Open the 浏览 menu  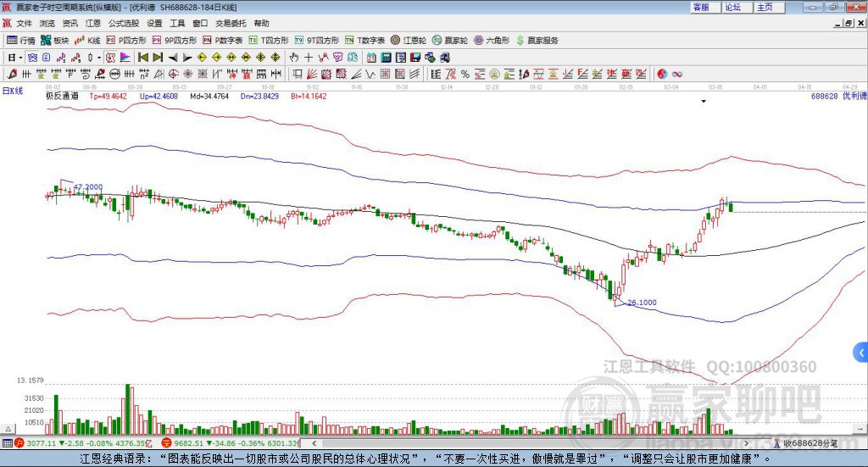click(47, 23)
